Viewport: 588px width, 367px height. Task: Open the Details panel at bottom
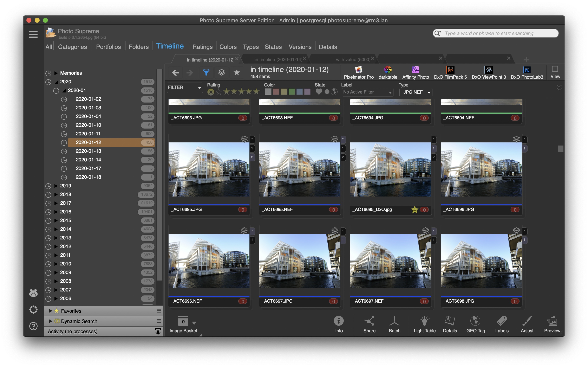450,324
